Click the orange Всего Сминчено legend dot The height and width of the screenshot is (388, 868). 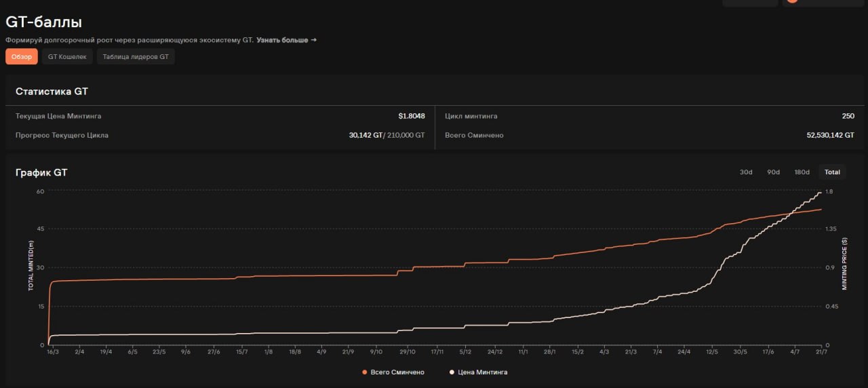click(365, 372)
